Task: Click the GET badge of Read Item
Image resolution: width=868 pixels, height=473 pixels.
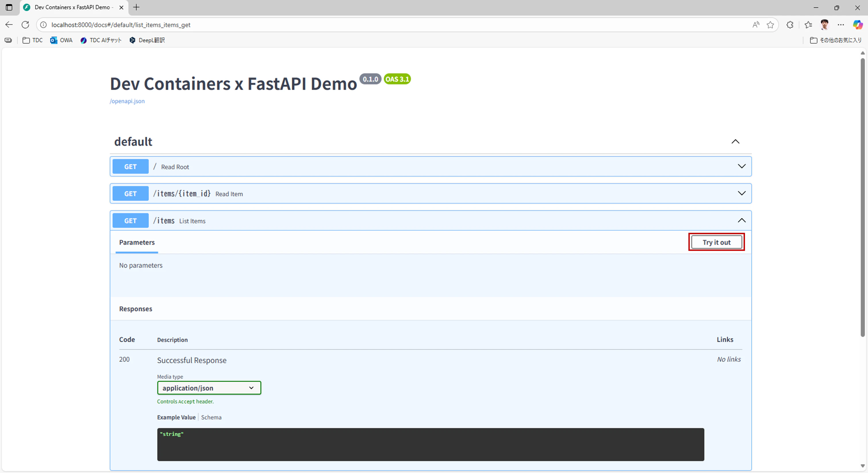Action: [130, 193]
